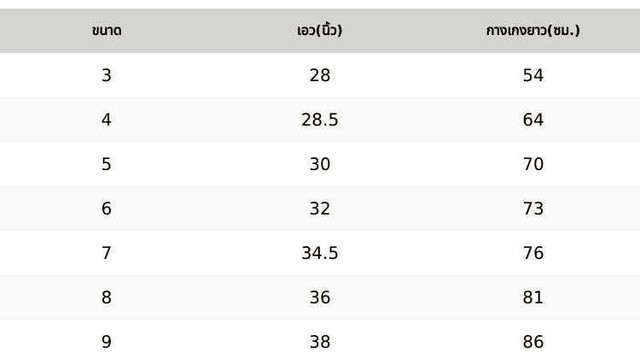Select size 7 cell
Image resolution: width=640 pixels, height=364 pixels.
(x=107, y=253)
